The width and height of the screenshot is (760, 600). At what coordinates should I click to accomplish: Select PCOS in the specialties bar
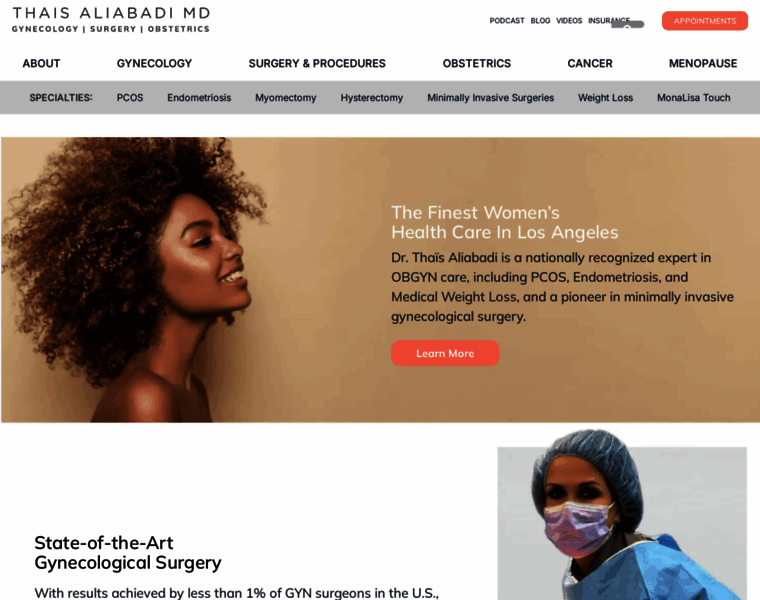click(130, 98)
